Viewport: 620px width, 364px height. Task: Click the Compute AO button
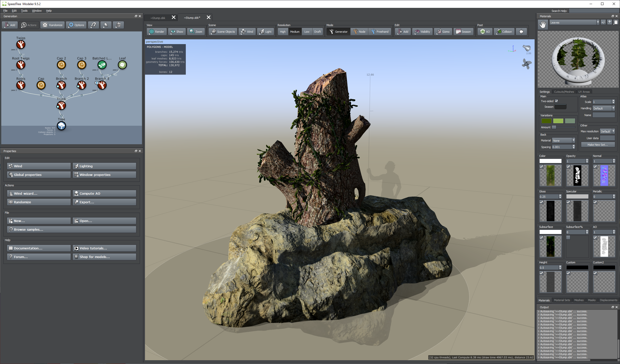point(104,193)
